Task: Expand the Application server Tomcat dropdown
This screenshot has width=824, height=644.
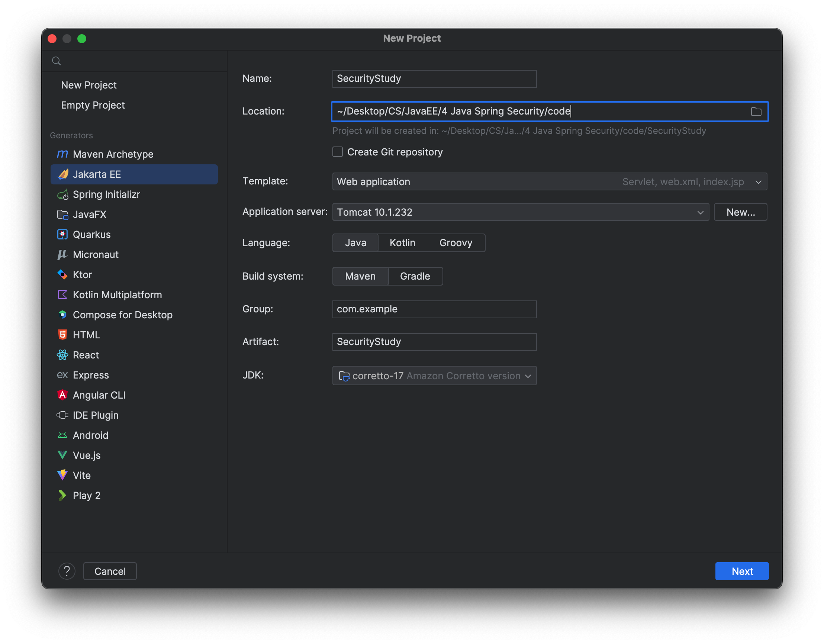Action: 700,212
